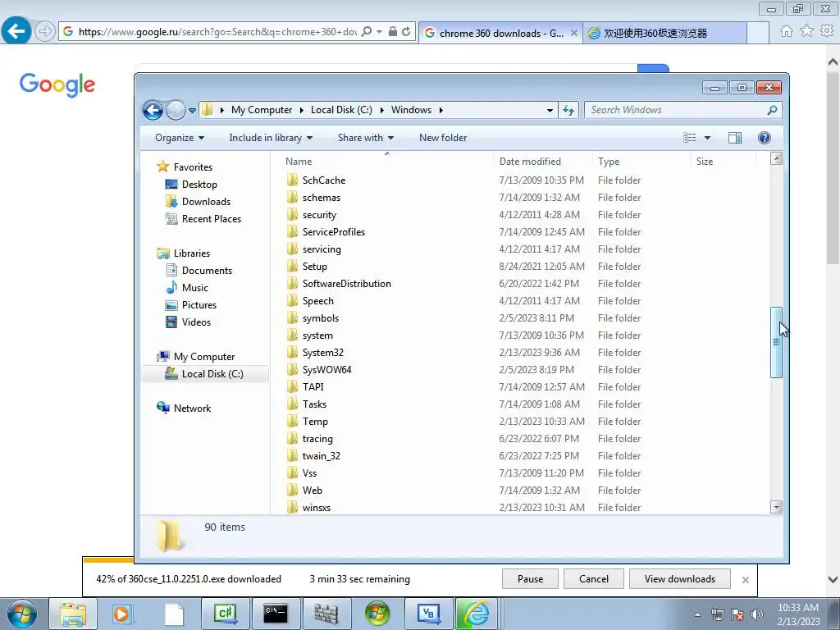Show the preview pane icon
This screenshot has height=630, width=840.
[735, 138]
